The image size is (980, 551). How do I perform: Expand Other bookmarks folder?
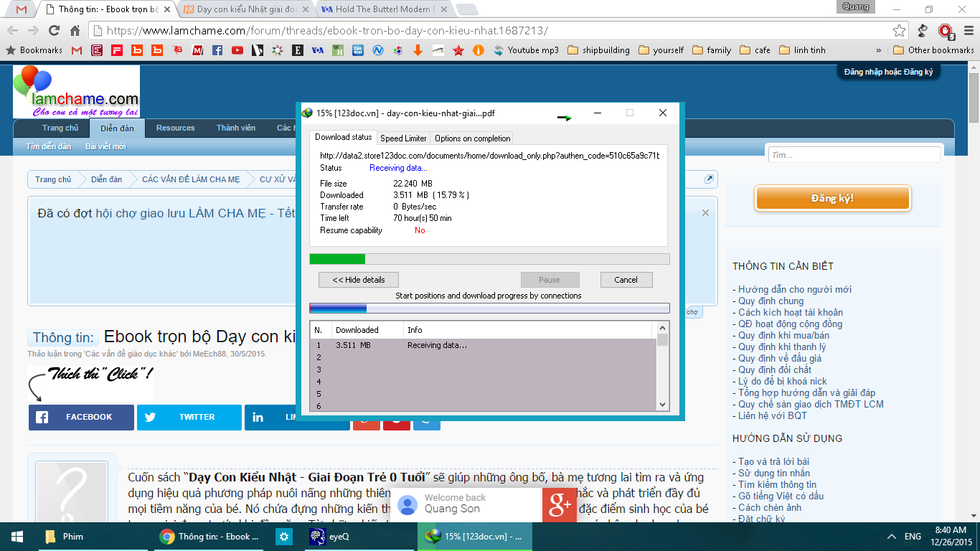click(933, 50)
